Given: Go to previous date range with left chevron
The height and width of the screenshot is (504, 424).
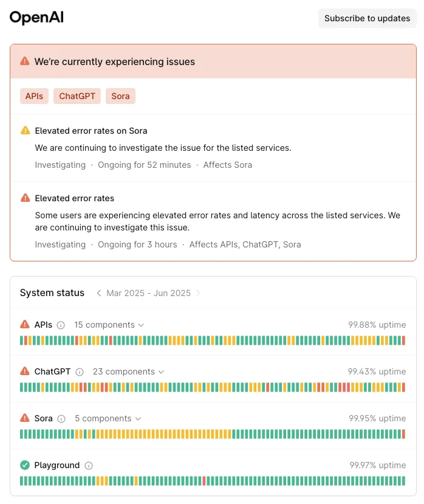Looking at the screenshot, I should [x=99, y=293].
